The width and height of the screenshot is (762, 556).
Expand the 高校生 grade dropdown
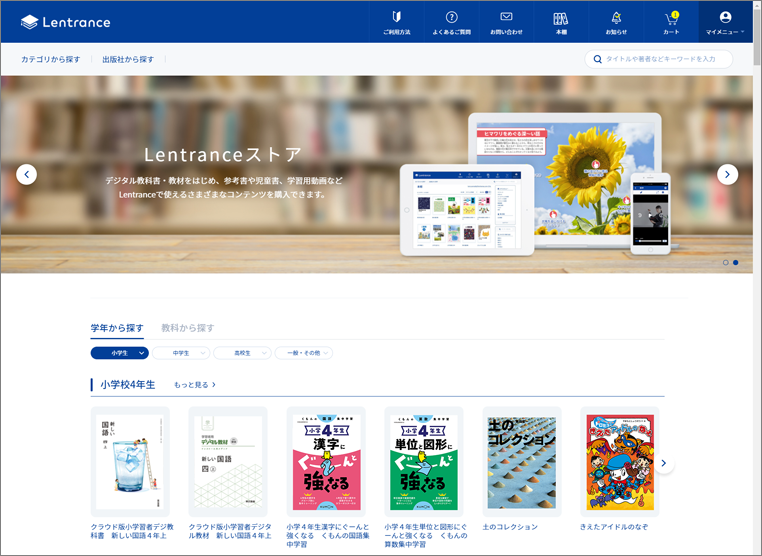click(x=242, y=353)
